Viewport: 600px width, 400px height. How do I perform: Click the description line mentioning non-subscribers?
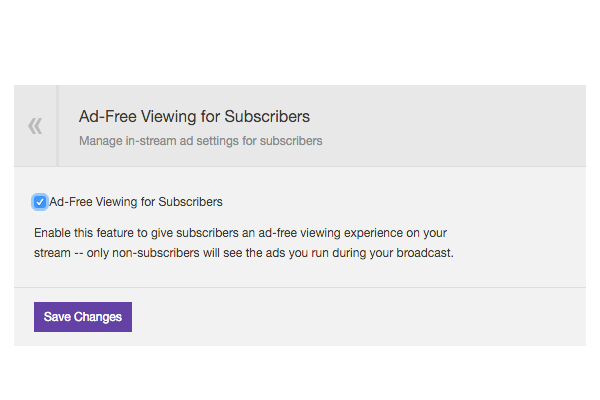tap(243, 253)
